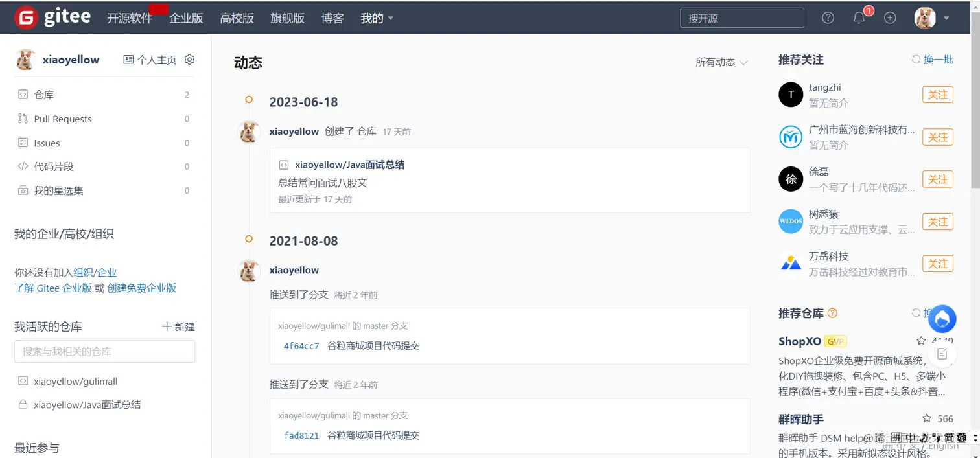This screenshot has width=980, height=458.
Task: Open 了解 Gitee 企业版 link
Action: (53, 288)
